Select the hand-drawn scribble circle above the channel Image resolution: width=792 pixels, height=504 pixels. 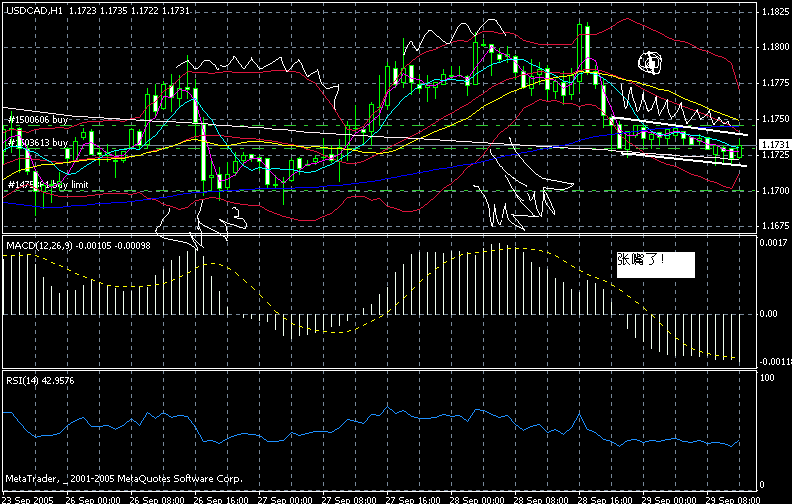[650, 63]
